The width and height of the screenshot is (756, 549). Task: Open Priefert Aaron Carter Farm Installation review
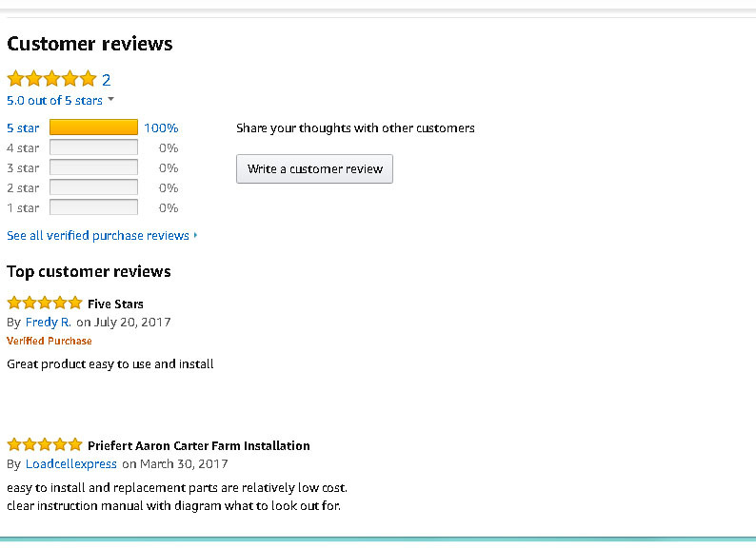pos(198,445)
